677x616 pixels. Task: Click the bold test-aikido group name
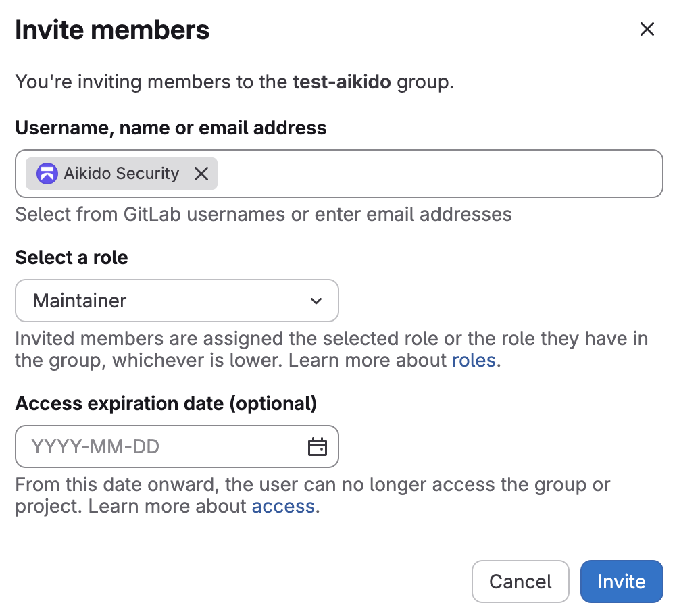(341, 82)
